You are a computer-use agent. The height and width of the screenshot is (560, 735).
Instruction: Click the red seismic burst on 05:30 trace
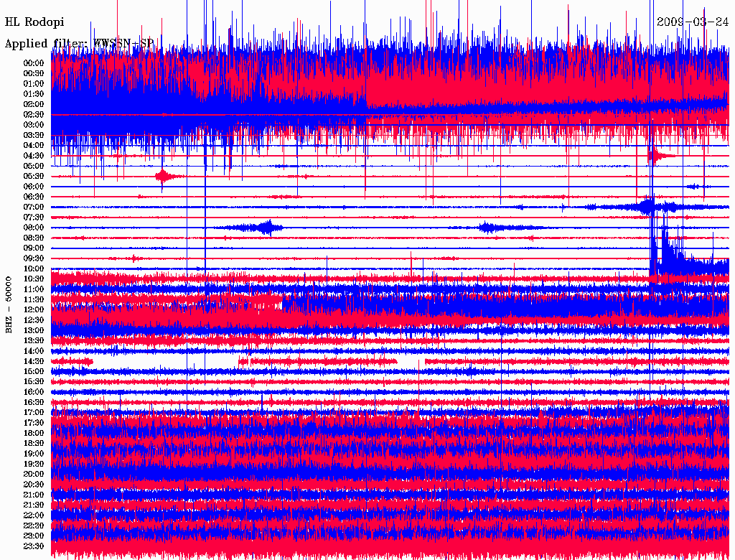coord(164,177)
